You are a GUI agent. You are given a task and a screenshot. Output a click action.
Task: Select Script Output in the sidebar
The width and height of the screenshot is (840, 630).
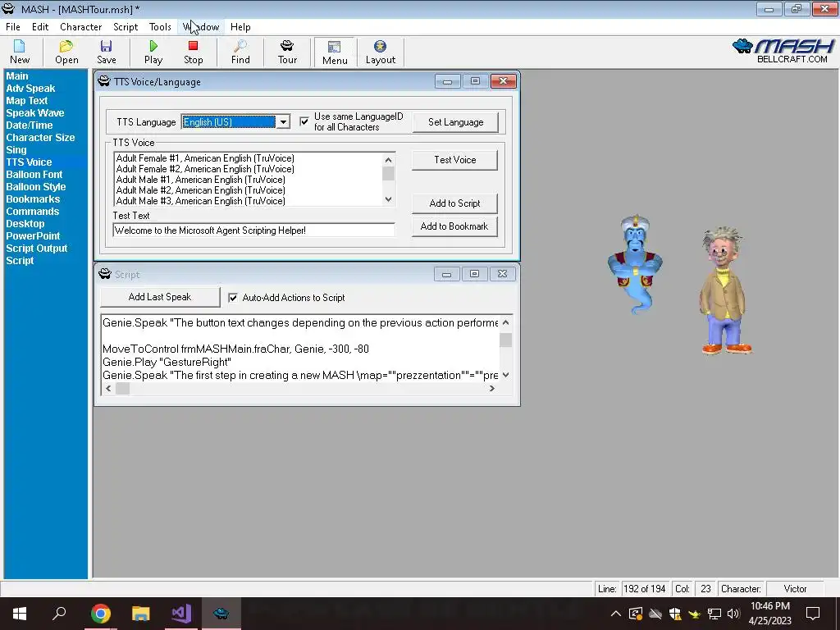coord(36,249)
